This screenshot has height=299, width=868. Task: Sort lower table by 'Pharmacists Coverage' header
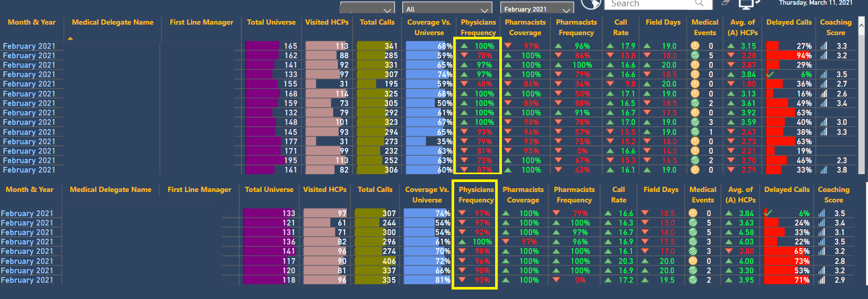[523, 195]
